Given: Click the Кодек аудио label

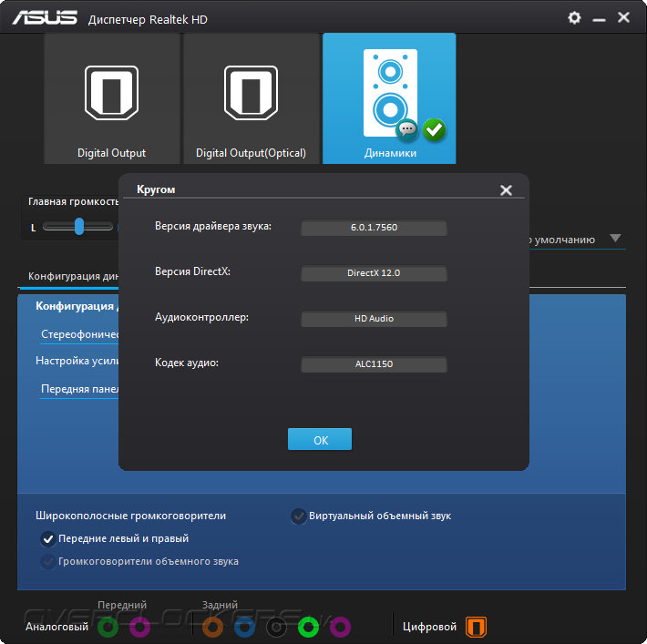Looking at the screenshot, I should (x=187, y=363).
